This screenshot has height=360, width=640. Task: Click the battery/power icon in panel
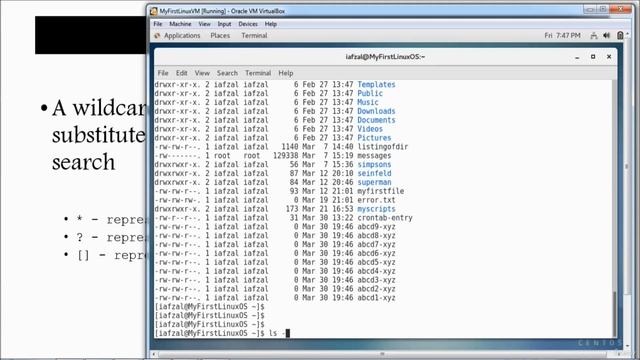(620, 36)
